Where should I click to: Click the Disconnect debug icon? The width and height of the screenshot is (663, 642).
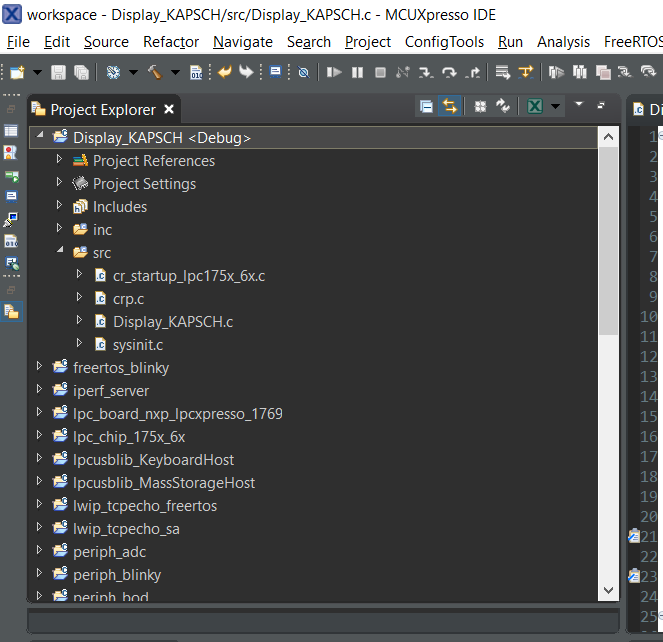pos(403,73)
